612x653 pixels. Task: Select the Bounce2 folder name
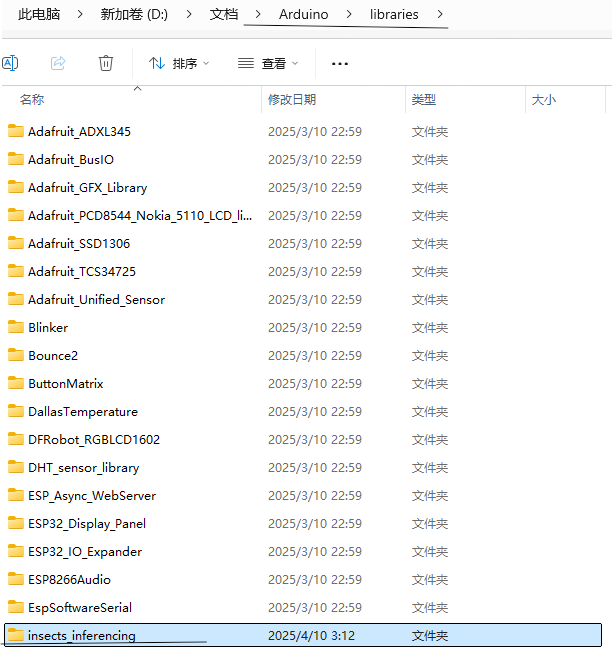[53, 356]
